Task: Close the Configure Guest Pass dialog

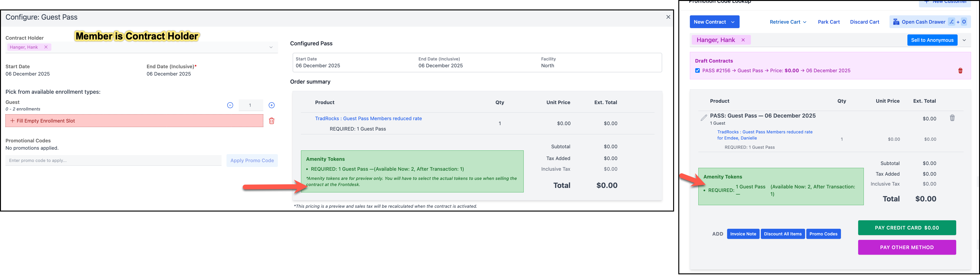Action: tap(668, 17)
